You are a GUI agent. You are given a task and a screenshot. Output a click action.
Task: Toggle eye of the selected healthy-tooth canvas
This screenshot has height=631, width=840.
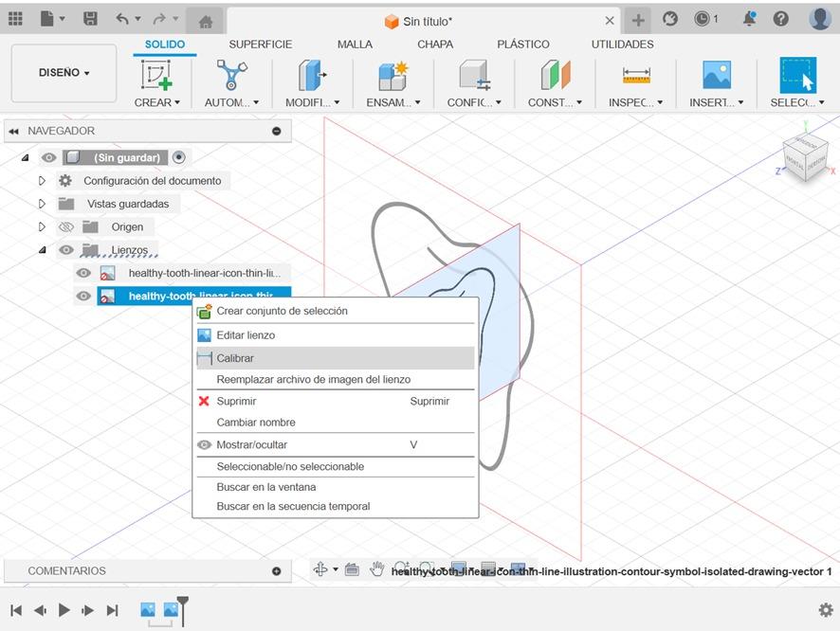(83, 296)
